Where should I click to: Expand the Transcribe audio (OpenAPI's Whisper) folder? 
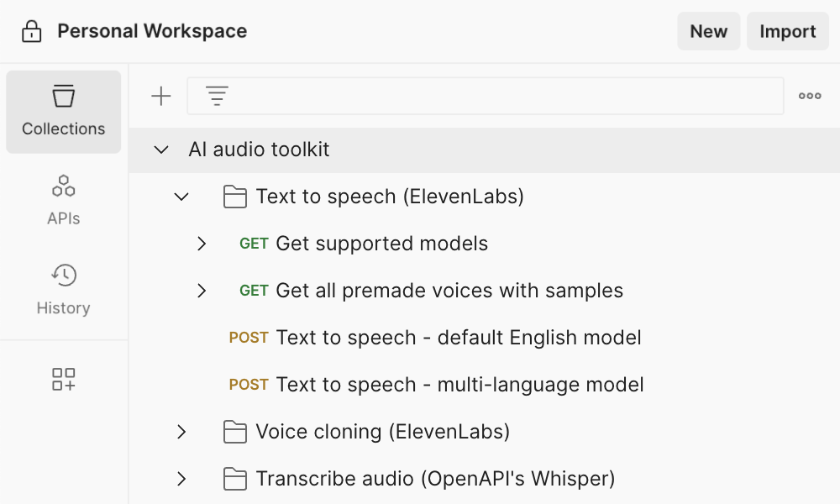coord(181,480)
